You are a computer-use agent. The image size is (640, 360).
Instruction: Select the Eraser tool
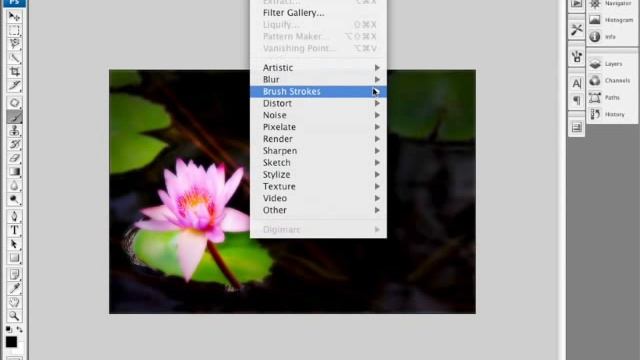(x=14, y=158)
